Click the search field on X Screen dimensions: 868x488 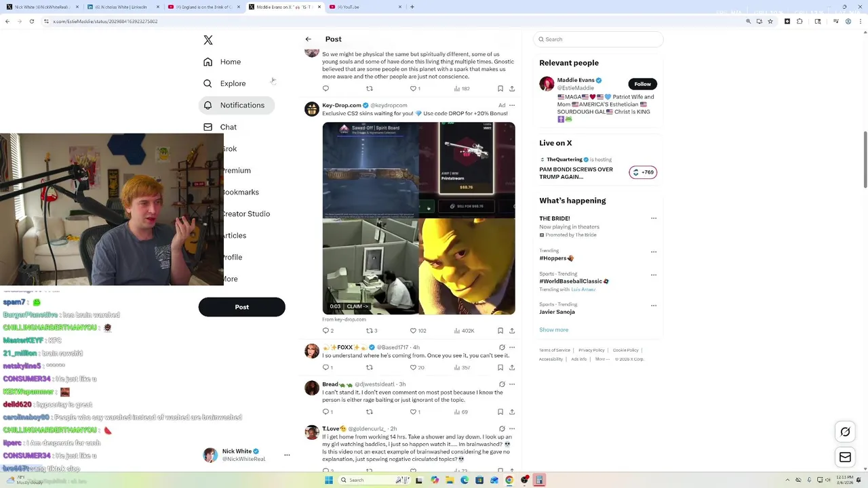point(598,39)
